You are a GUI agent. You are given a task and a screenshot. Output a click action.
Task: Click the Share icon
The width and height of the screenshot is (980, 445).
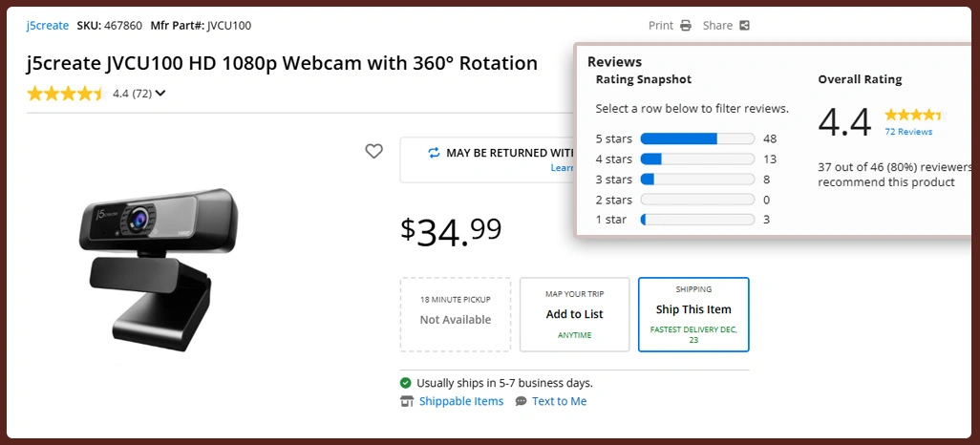[x=745, y=26]
